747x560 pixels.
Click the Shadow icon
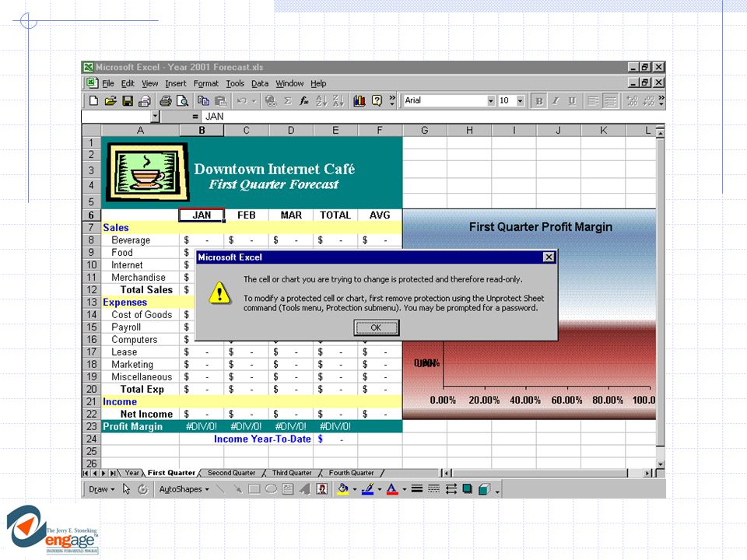[468, 489]
